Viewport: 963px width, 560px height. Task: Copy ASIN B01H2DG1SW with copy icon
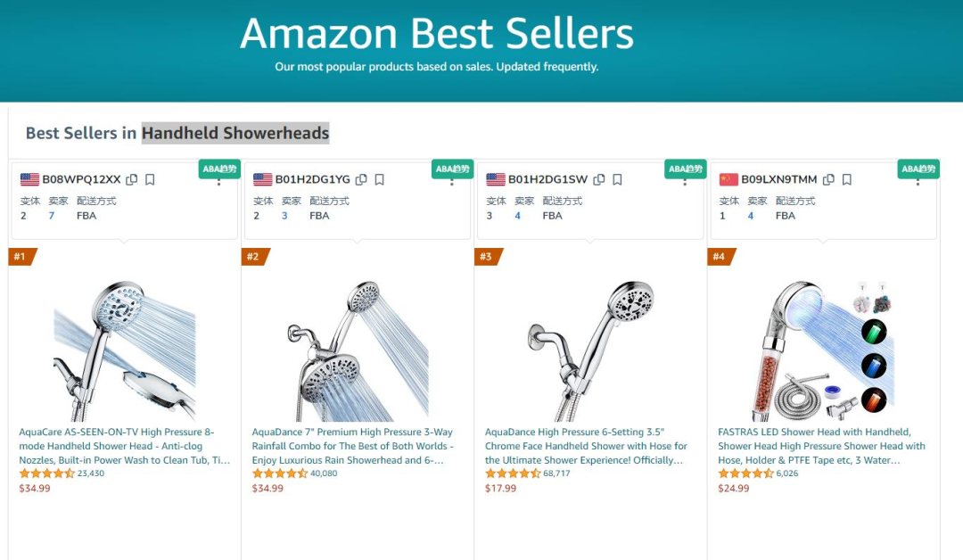click(599, 179)
